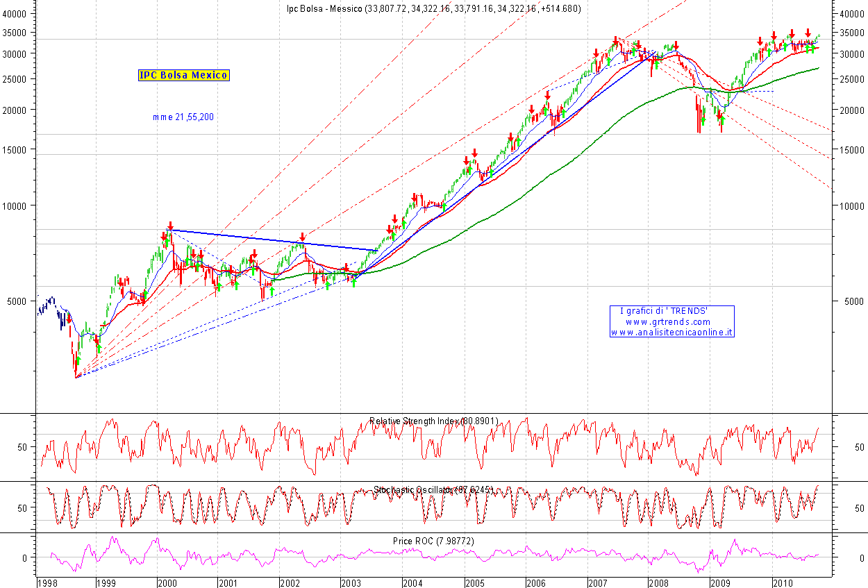868x588 pixels.
Task: Click the green up arrow at the 1998 low
Action: coord(78,360)
